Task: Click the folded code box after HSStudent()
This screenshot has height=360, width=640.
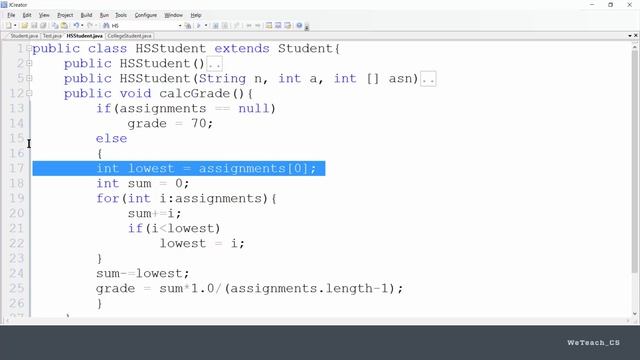Action: click(x=215, y=64)
